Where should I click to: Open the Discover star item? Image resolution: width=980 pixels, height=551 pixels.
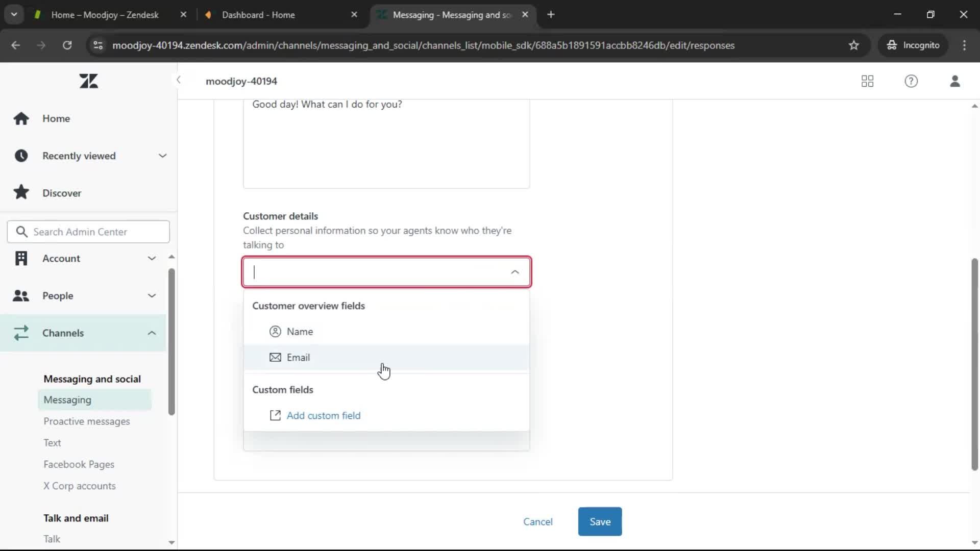click(62, 193)
